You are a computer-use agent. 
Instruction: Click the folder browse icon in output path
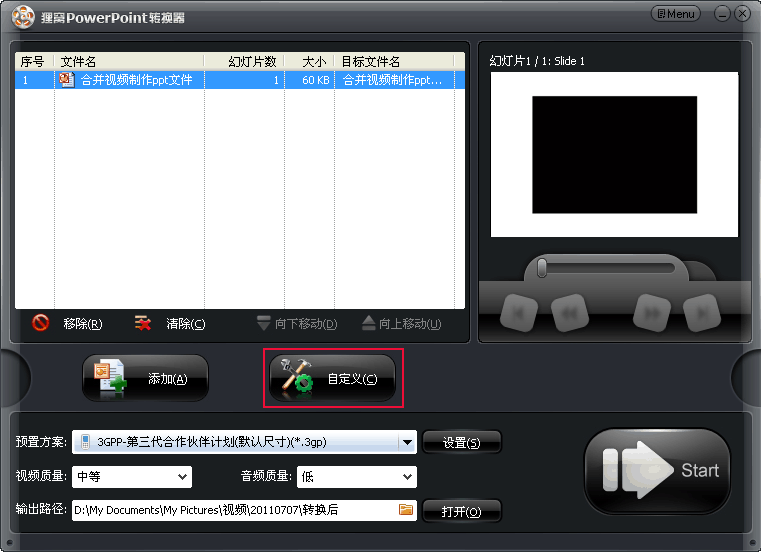[x=406, y=509]
